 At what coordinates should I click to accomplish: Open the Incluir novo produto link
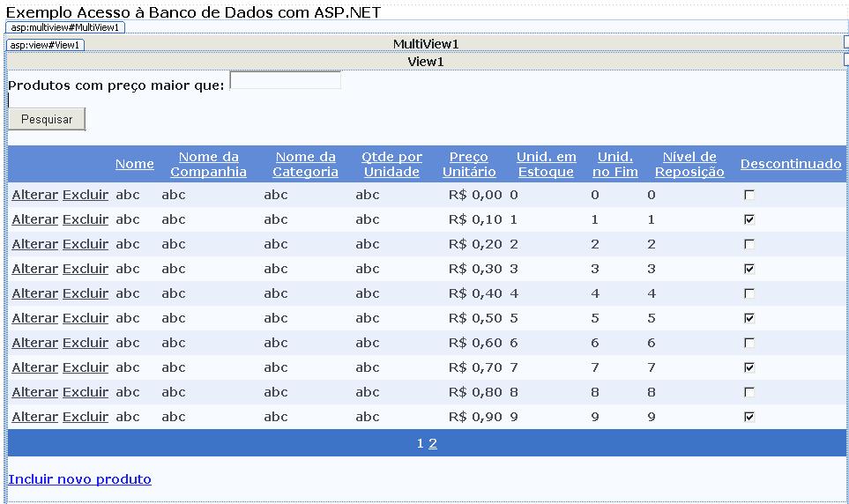[x=79, y=479]
